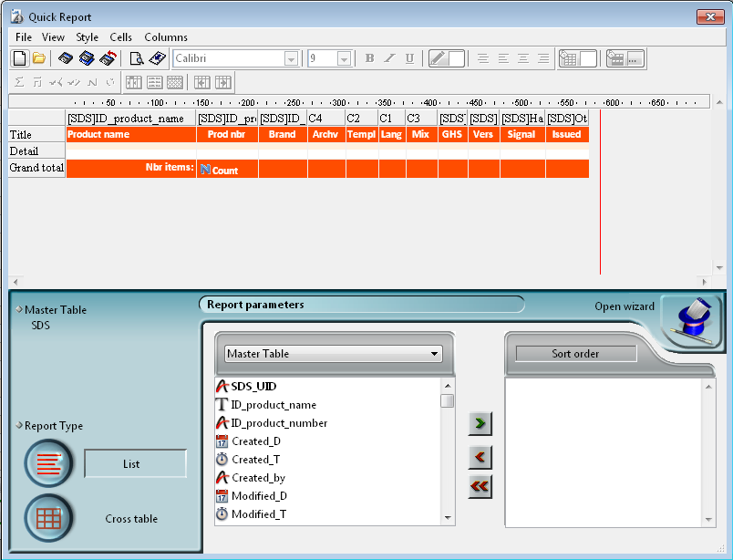Image resolution: width=733 pixels, height=560 pixels.
Task: Click the Cross table label
Action: (131, 518)
